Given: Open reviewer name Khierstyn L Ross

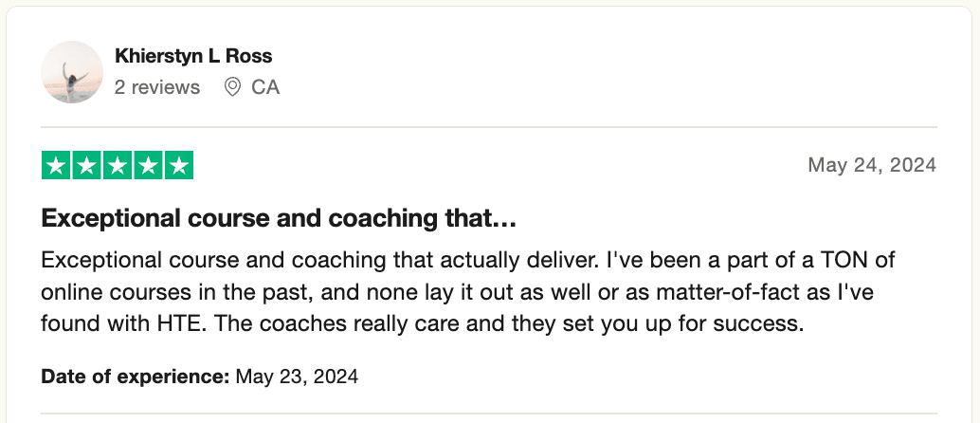Looking at the screenshot, I should click(193, 56).
